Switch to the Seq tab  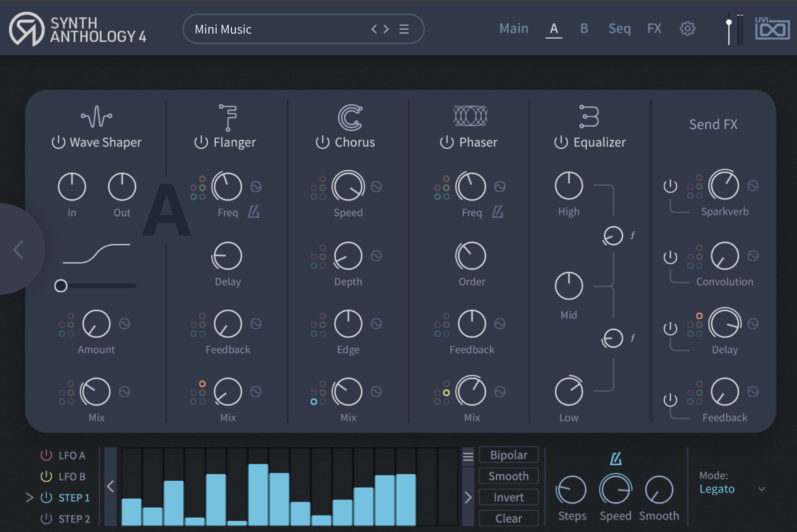click(x=619, y=29)
